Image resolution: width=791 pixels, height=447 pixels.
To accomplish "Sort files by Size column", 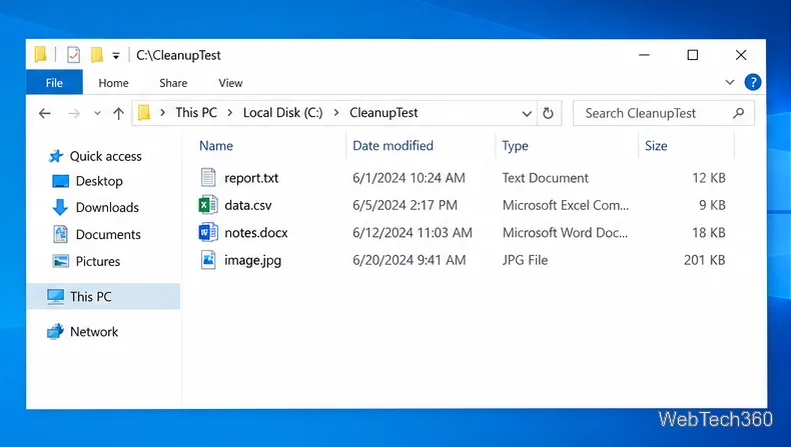I will (656, 146).
